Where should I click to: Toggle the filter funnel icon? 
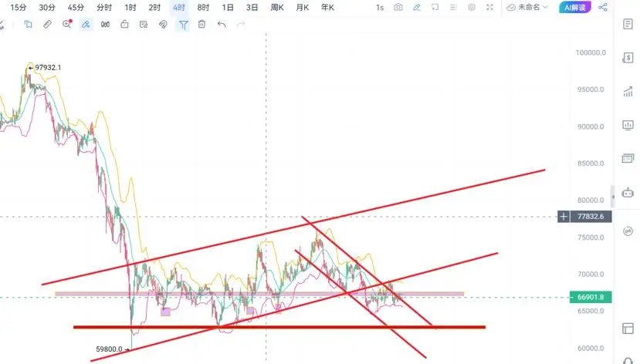(183, 25)
